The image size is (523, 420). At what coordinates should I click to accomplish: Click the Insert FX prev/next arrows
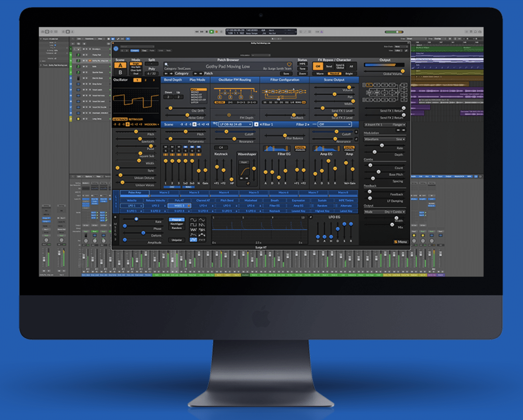click(401, 130)
